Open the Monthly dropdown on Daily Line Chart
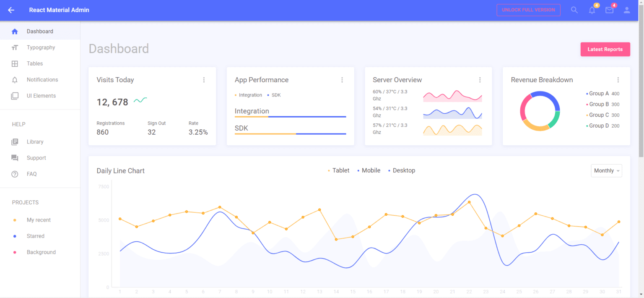The height and width of the screenshot is (298, 644). pos(606,170)
